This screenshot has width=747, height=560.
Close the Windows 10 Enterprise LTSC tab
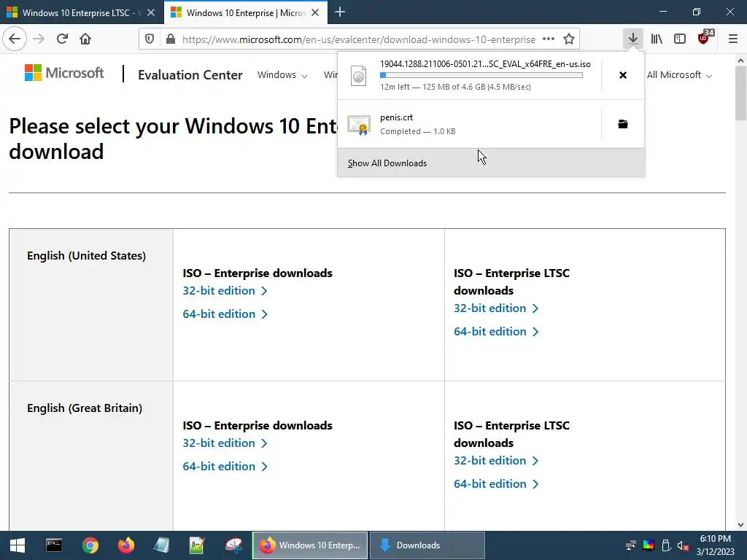point(151,13)
